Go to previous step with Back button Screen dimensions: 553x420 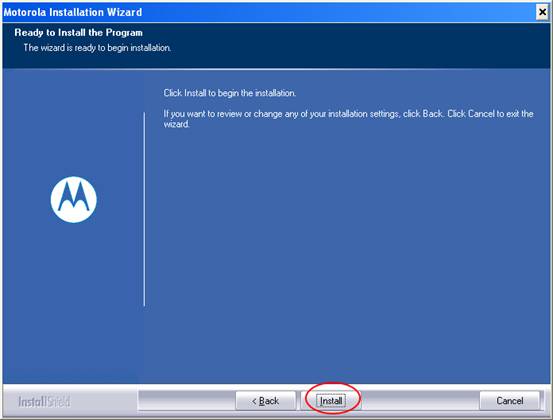pyautogui.click(x=266, y=401)
